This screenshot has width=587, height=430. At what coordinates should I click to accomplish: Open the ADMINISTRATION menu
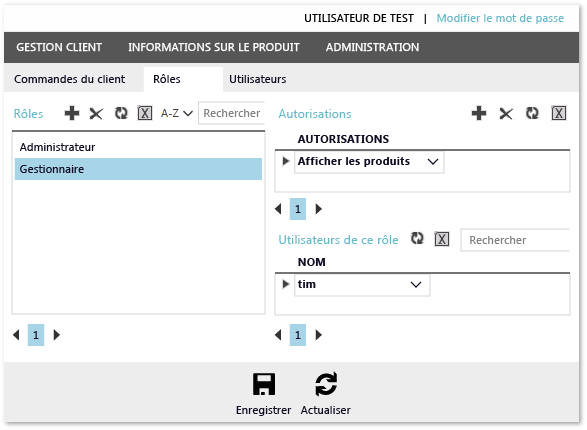pos(372,47)
